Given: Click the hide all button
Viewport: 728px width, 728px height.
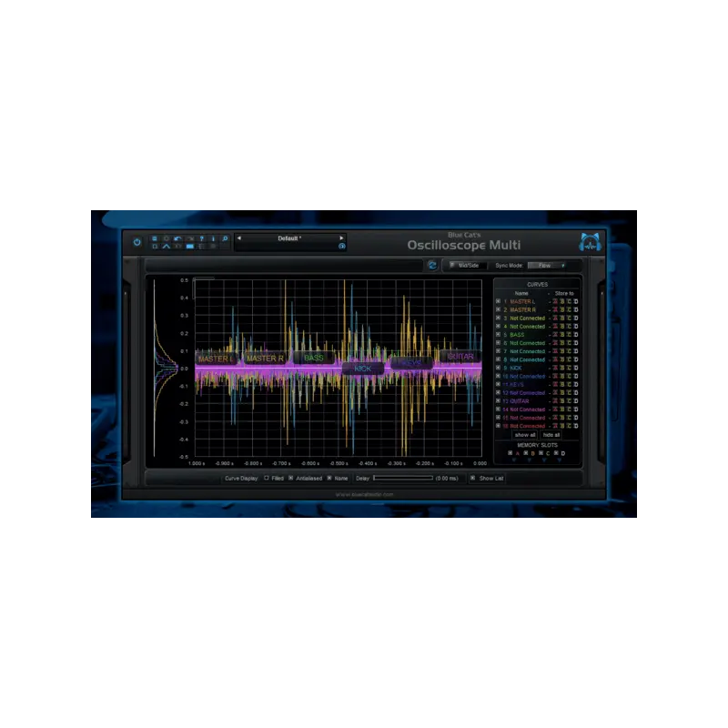Looking at the screenshot, I should [x=551, y=435].
